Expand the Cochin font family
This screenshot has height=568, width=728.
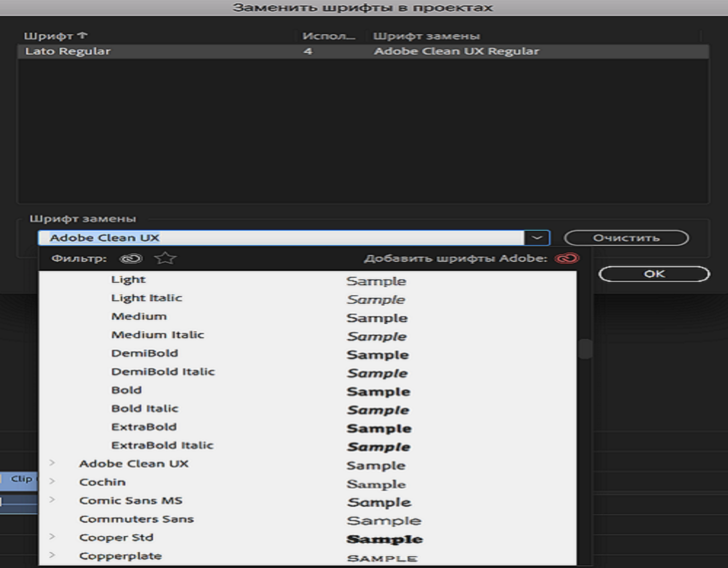click(x=52, y=481)
